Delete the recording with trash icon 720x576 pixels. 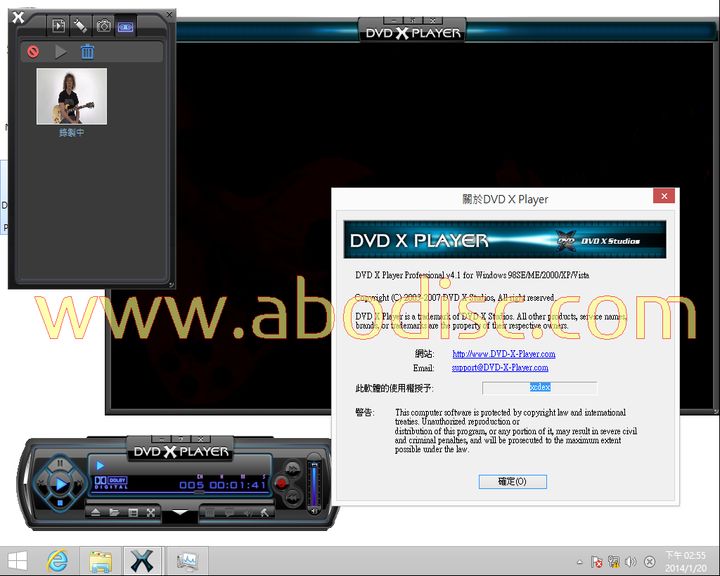coord(87,52)
